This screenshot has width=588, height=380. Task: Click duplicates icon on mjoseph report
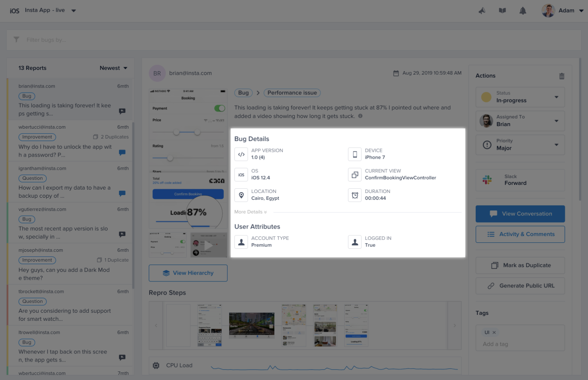point(99,260)
